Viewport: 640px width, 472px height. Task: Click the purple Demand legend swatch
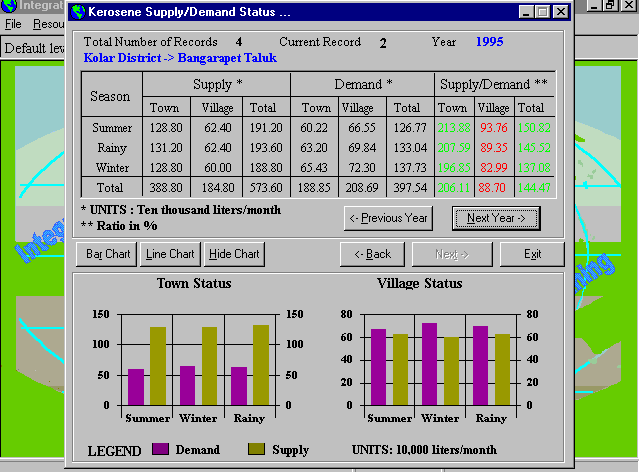point(160,450)
